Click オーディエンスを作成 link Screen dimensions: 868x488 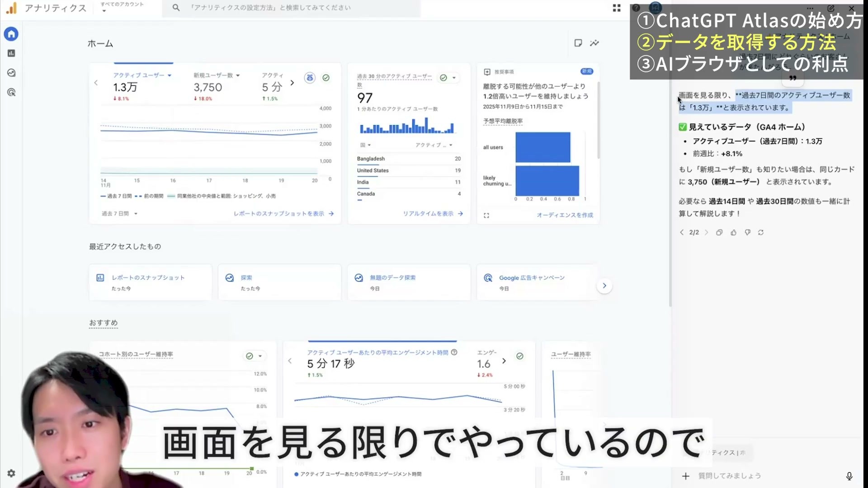pos(565,215)
